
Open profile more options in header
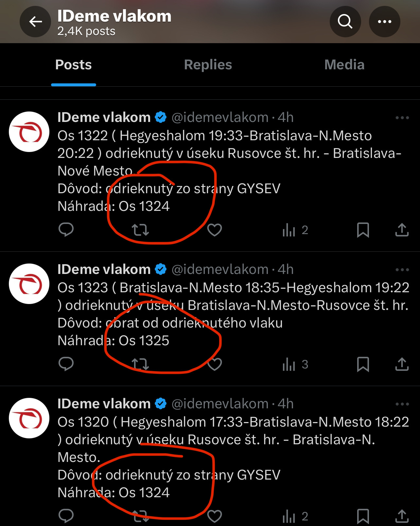pos(384,22)
